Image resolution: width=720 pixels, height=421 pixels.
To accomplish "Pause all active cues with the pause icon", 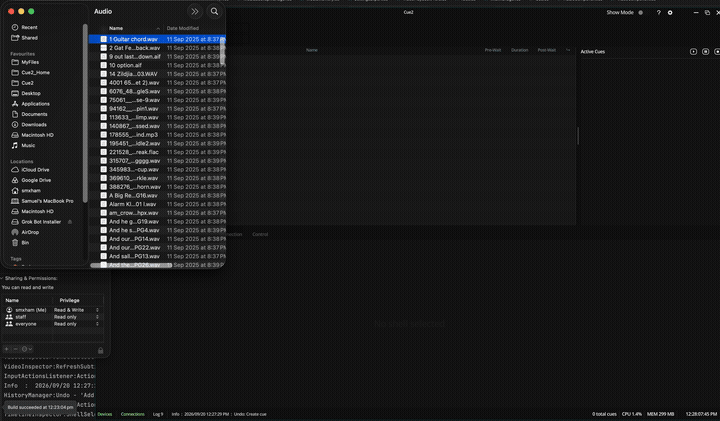I will (x=705, y=52).
